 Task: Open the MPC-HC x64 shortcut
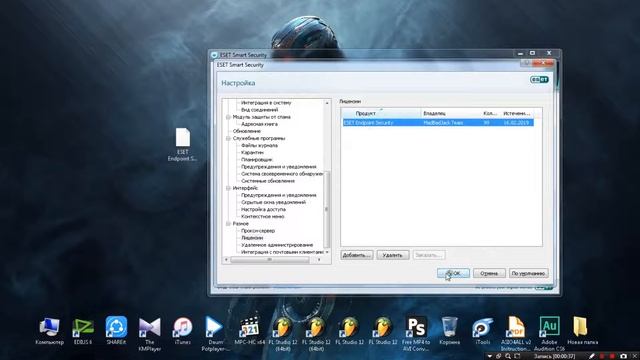point(249,331)
